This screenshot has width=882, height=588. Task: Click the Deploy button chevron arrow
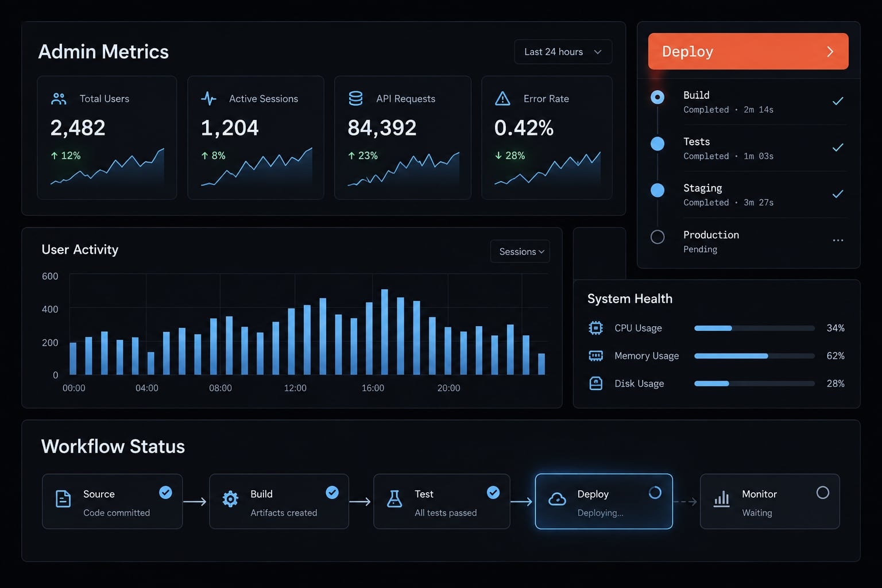(x=830, y=52)
